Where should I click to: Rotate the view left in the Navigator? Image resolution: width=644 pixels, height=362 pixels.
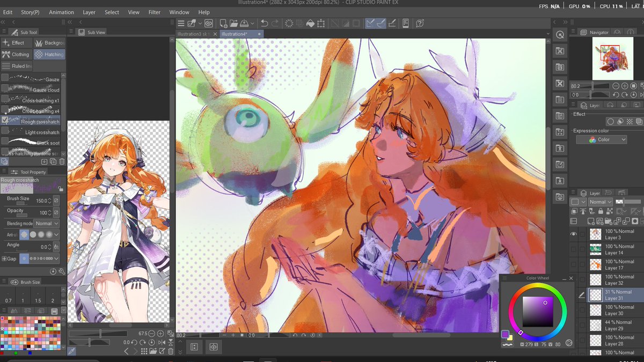tap(616, 95)
